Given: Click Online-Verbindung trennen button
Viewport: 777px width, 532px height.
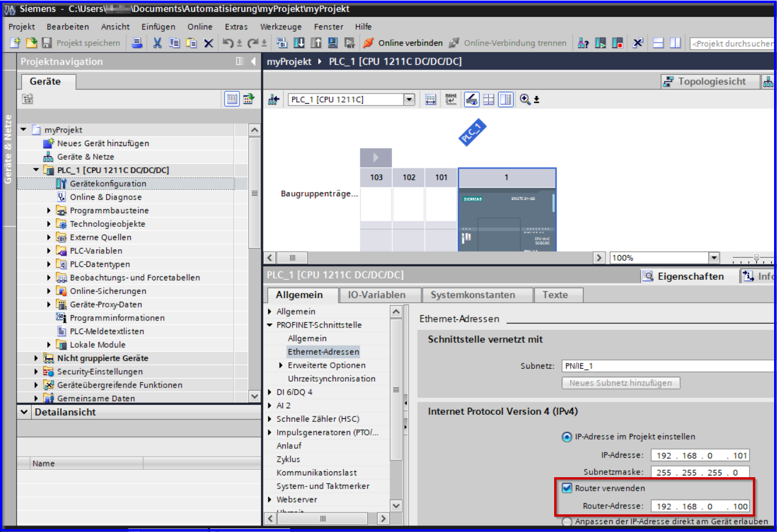Looking at the screenshot, I should 508,43.
